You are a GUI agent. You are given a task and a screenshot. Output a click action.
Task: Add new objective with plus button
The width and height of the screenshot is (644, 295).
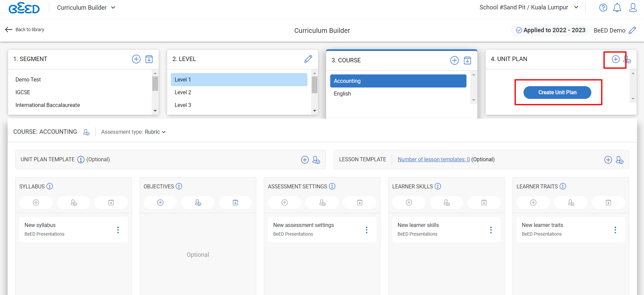pyautogui.click(x=160, y=202)
